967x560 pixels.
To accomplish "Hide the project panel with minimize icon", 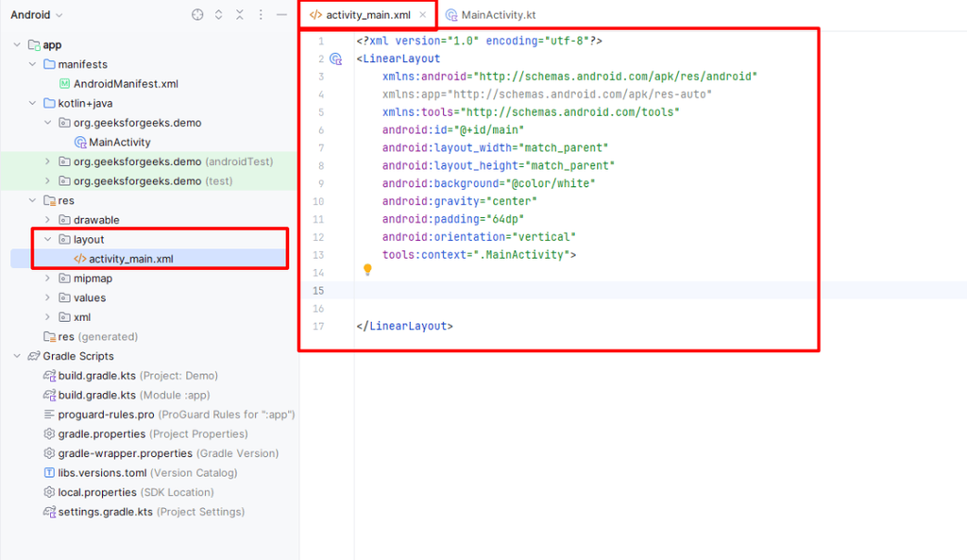I will (x=281, y=15).
